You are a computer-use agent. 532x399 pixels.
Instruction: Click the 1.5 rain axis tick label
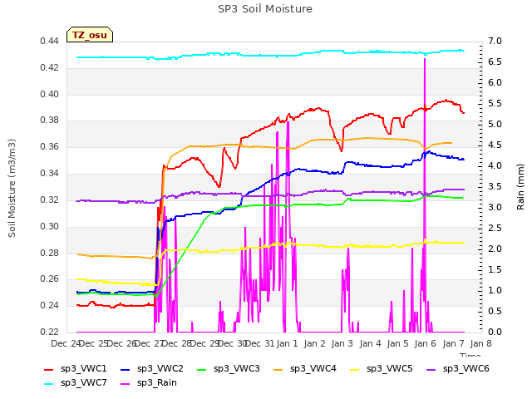point(495,269)
